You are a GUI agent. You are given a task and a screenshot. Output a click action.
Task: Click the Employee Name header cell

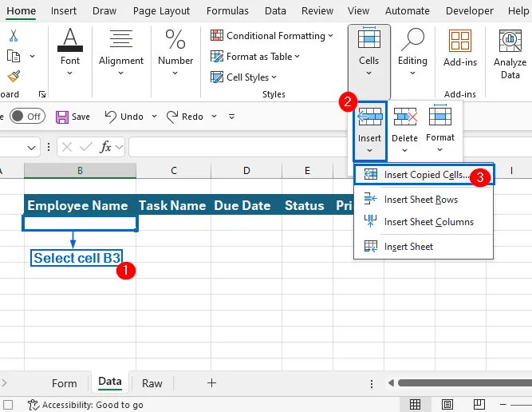point(80,205)
